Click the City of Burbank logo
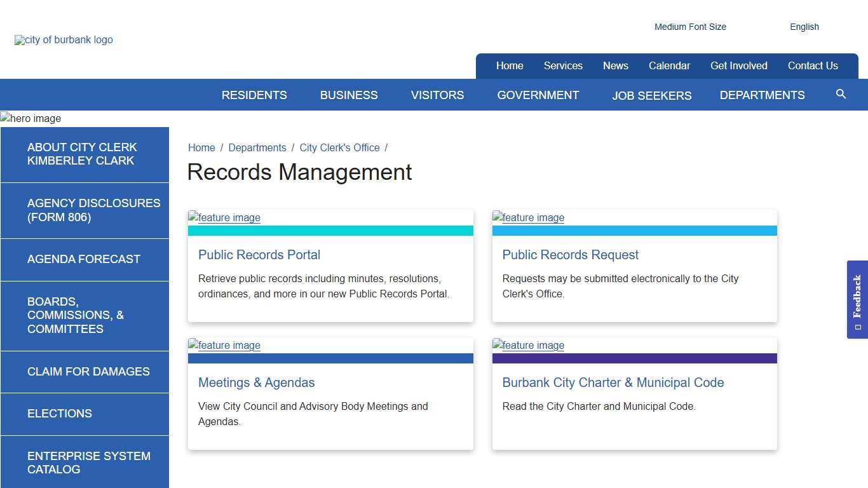The width and height of the screenshot is (868, 488). pos(64,39)
